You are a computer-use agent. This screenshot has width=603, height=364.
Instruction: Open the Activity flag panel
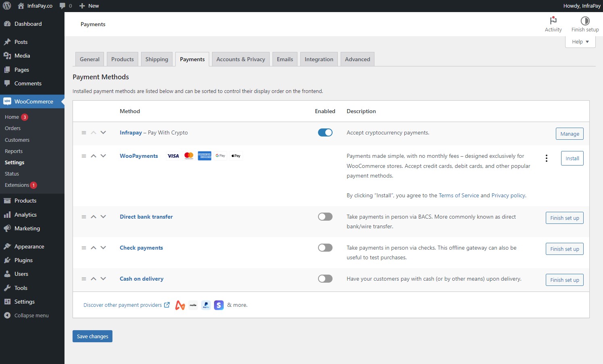click(553, 21)
